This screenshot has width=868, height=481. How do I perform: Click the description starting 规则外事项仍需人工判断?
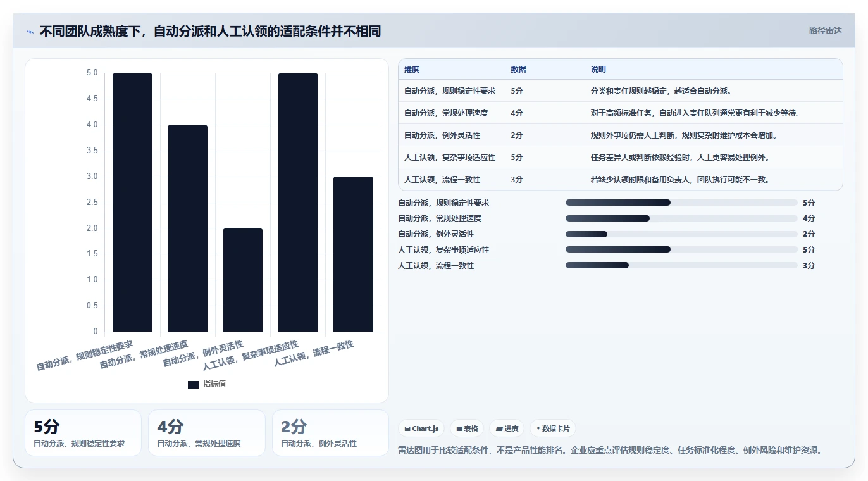tap(684, 135)
